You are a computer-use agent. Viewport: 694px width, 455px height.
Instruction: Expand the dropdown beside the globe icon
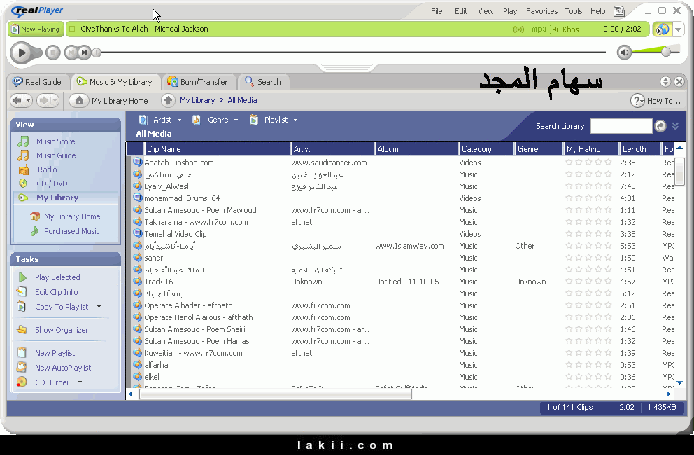coord(678,29)
